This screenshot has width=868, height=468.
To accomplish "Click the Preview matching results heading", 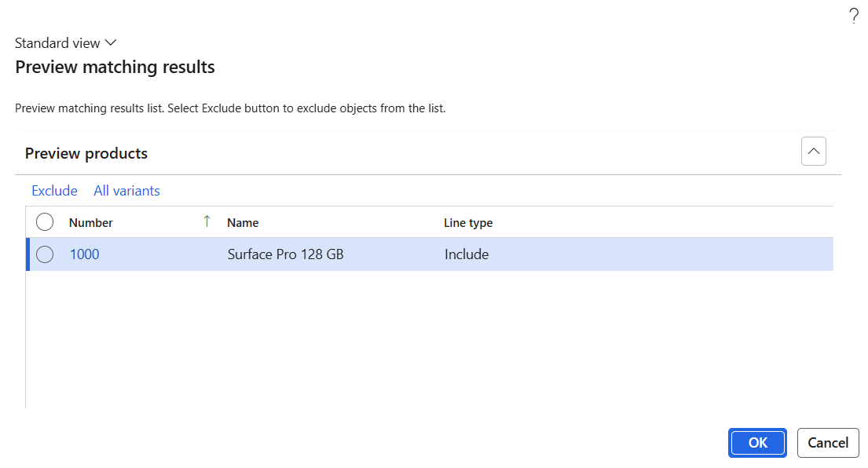I will (x=115, y=67).
